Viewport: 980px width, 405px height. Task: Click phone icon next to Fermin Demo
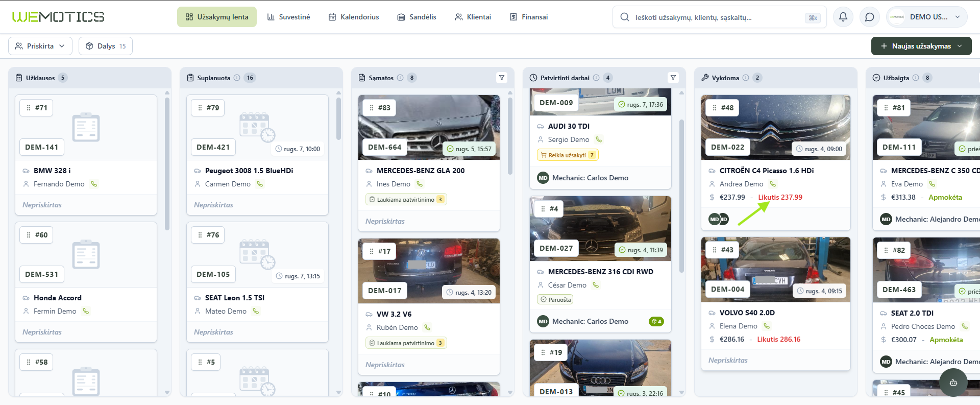[86, 311]
